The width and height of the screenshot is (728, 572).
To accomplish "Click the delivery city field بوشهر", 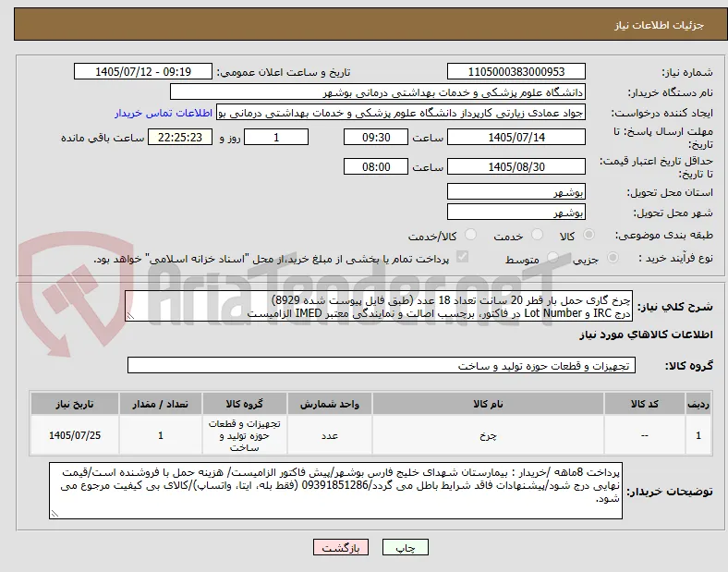I will [516, 212].
